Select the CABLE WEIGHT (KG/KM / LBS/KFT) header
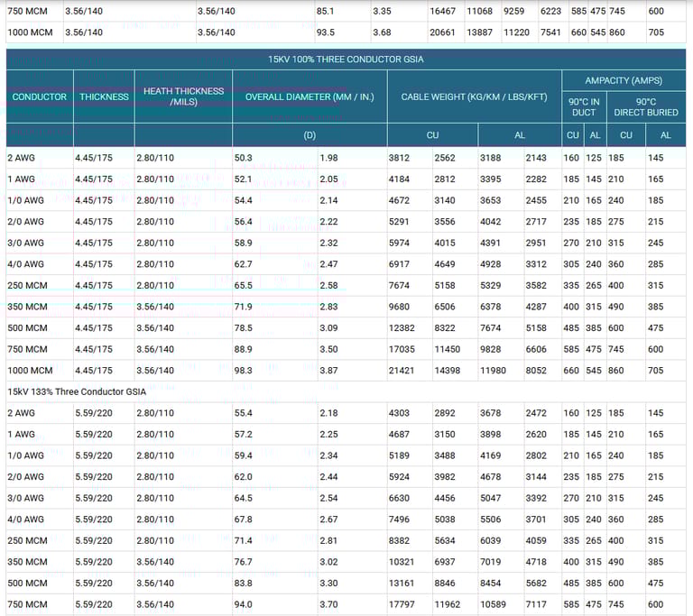This screenshot has width=693, height=616. (x=474, y=97)
